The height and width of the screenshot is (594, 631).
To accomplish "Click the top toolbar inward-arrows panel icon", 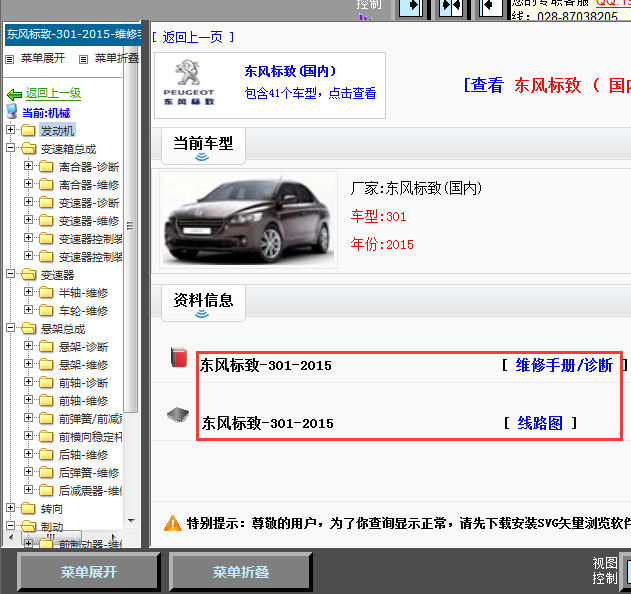I will coord(451,7).
